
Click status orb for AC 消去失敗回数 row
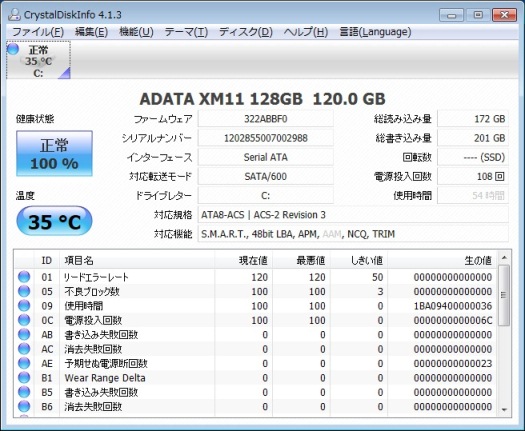pos(24,349)
